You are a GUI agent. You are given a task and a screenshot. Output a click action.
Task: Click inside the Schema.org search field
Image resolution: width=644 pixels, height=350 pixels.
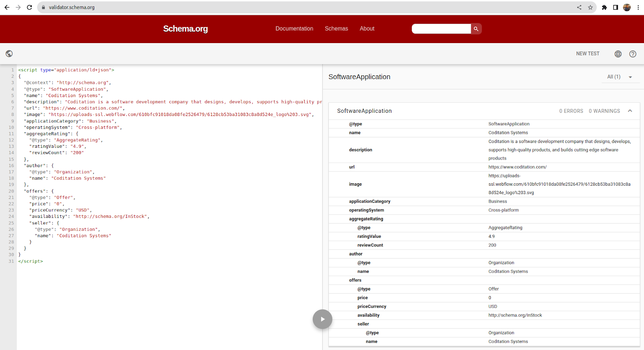pyautogui.click(x=441, y=29)
